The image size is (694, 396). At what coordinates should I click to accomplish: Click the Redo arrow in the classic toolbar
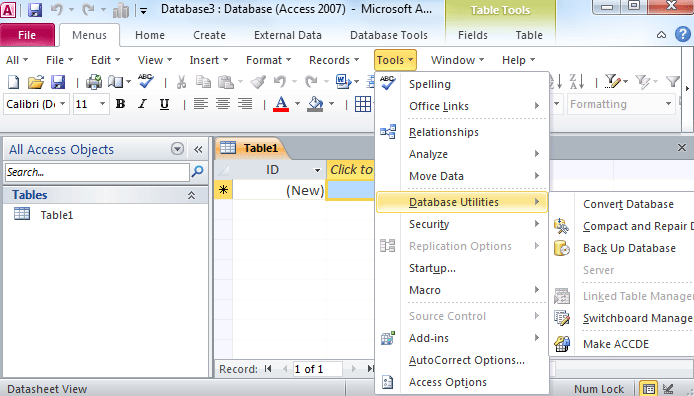[311, 82]
